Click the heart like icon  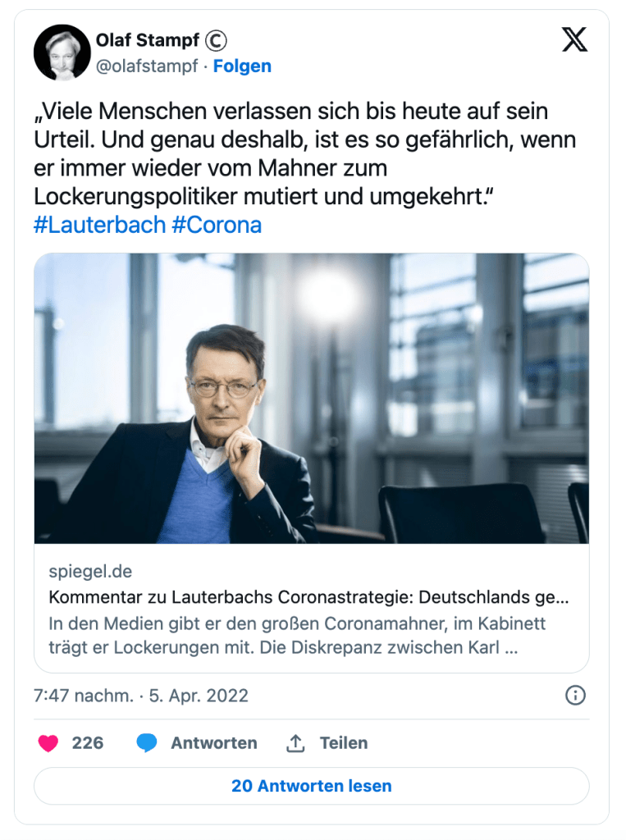(48, 743)
